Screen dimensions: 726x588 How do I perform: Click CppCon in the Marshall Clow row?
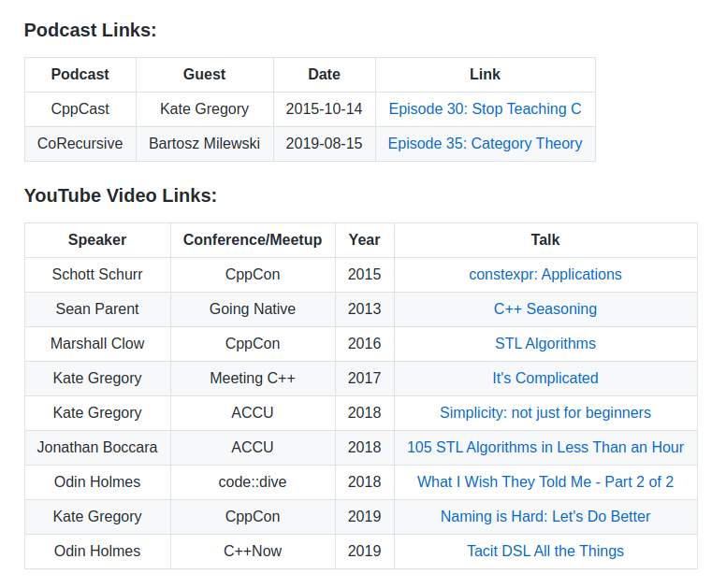[x=253, y=344]
